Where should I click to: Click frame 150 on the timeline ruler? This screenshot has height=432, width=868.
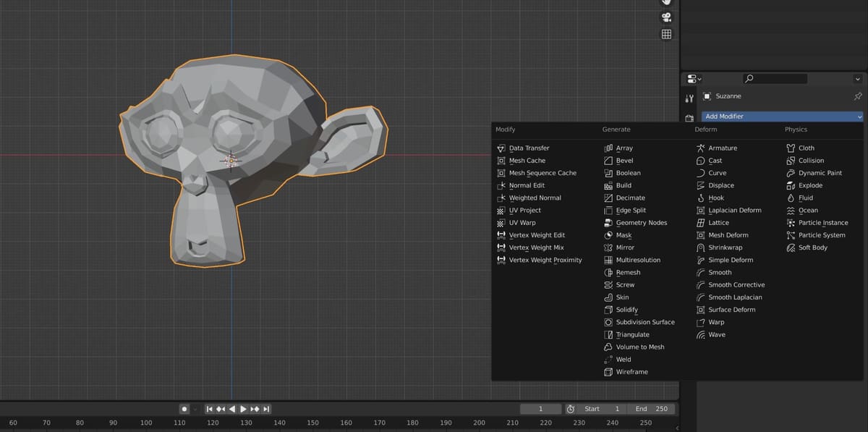pyautogui.click(x=313, y=423)
